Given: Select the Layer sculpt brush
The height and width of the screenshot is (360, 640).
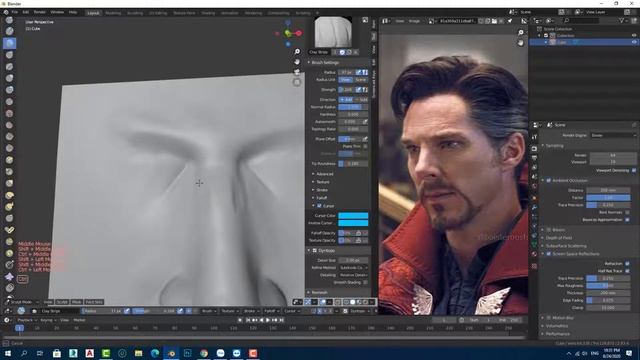Looking at the screenshot, I should tap(9, 67).
